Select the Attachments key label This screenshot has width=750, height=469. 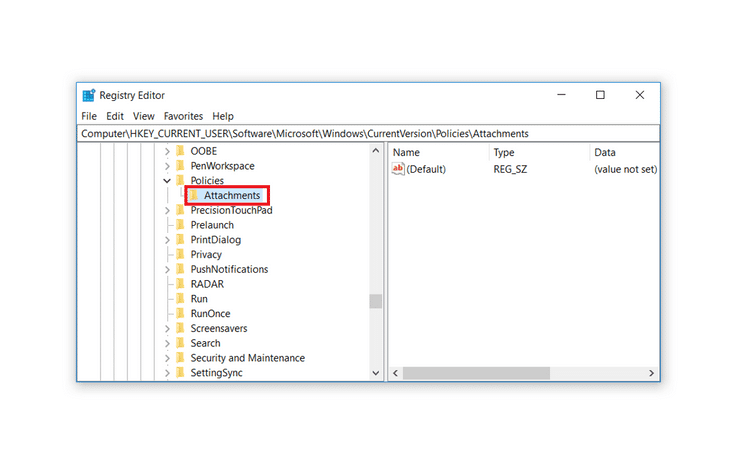point(232,196)
